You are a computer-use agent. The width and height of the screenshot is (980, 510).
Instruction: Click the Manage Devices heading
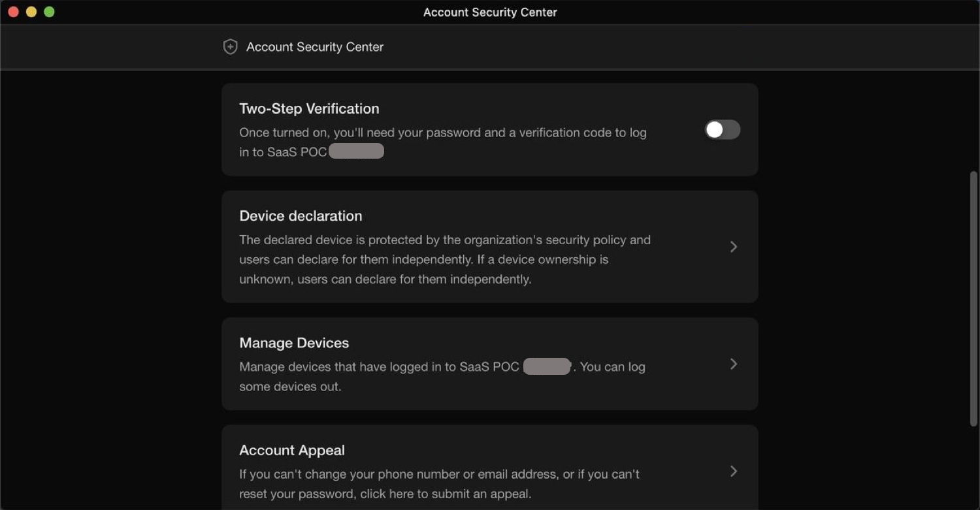point(294,342)
